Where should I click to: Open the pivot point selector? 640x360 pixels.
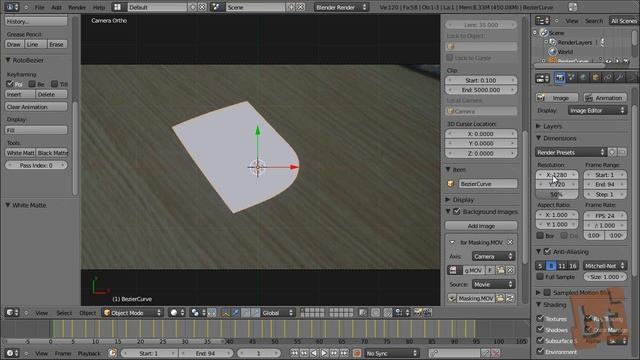198,313
